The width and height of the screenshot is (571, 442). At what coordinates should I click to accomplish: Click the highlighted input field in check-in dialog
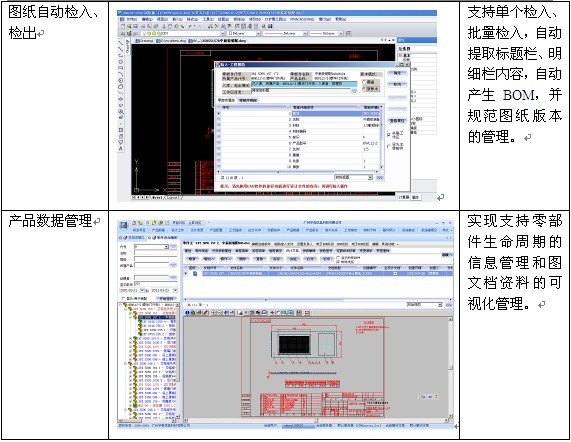coord(304,84)
